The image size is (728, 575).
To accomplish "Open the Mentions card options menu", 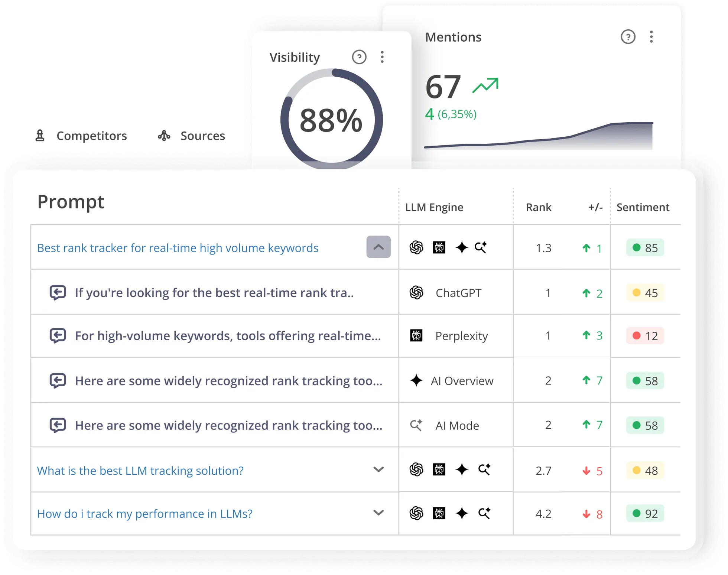I will pyautogui.click(x=651, y=37).
